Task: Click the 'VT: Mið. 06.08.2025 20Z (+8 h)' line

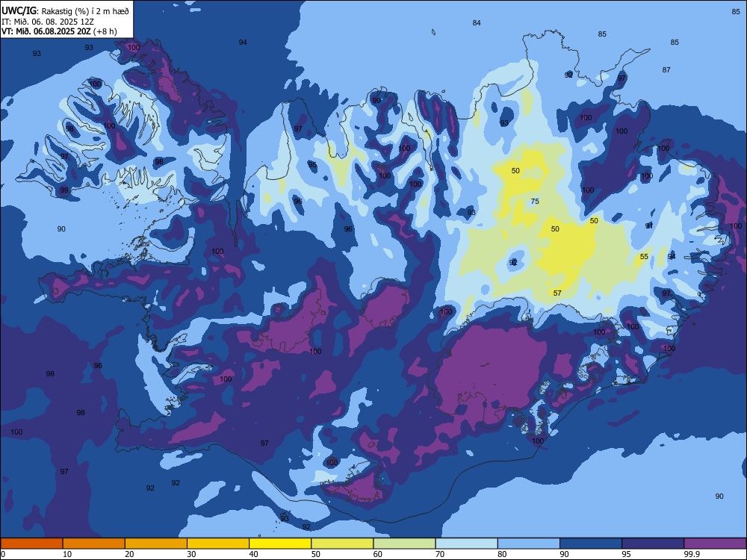Action: coord(59,31)
